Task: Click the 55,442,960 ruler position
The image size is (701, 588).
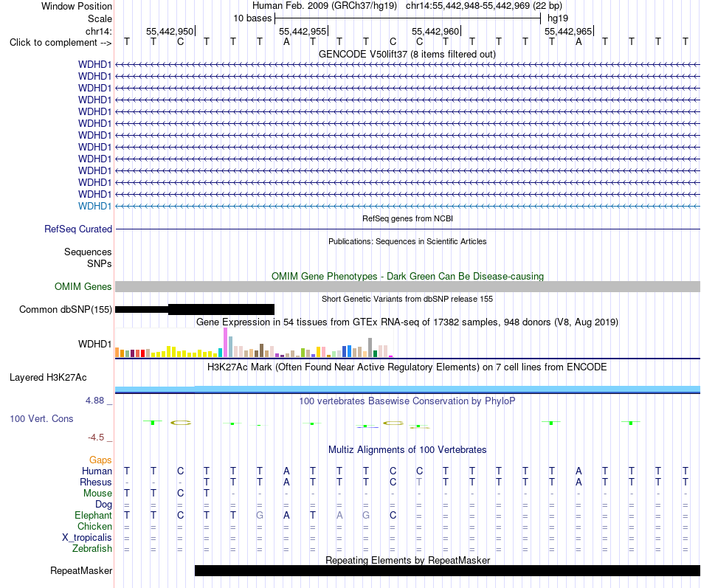Action: click(435, 32)
